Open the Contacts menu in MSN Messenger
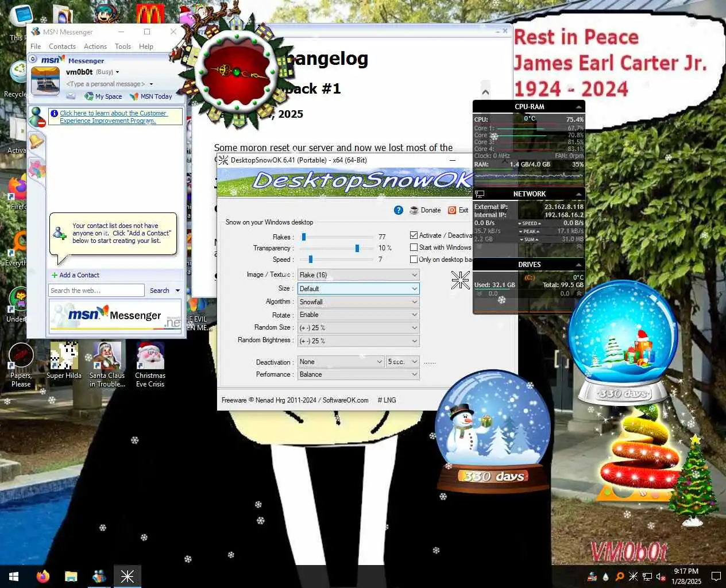726x588 pixels. coord(62,47)
